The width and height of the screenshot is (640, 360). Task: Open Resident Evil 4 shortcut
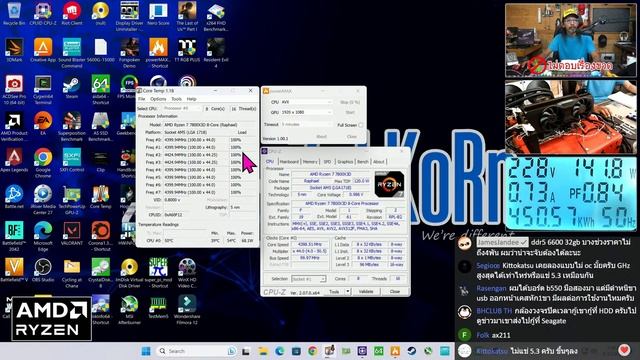(x=216, y=53)
